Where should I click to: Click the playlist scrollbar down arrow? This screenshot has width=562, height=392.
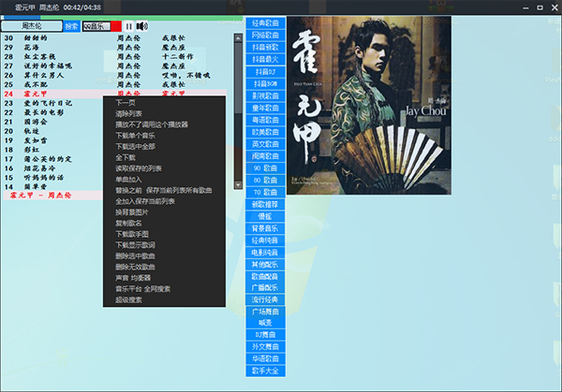[238, 184]
